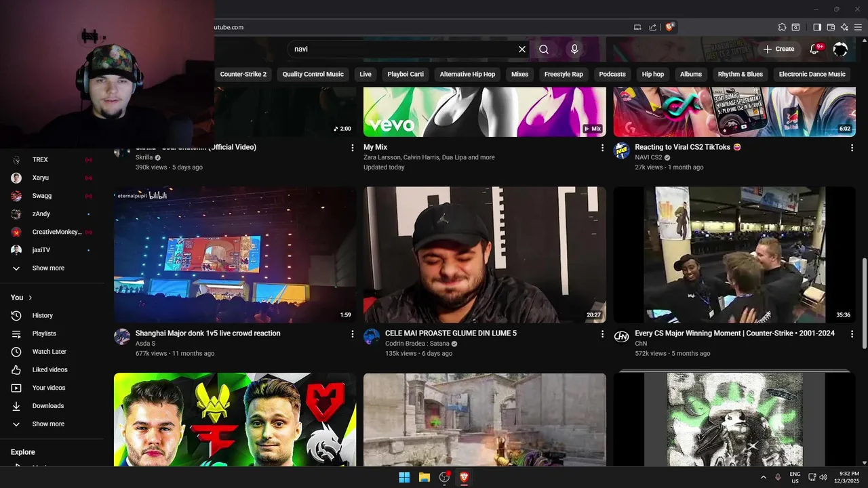Toggle the Brave sidebar panel icon
The image size is (868, 488).
point(817,27)
